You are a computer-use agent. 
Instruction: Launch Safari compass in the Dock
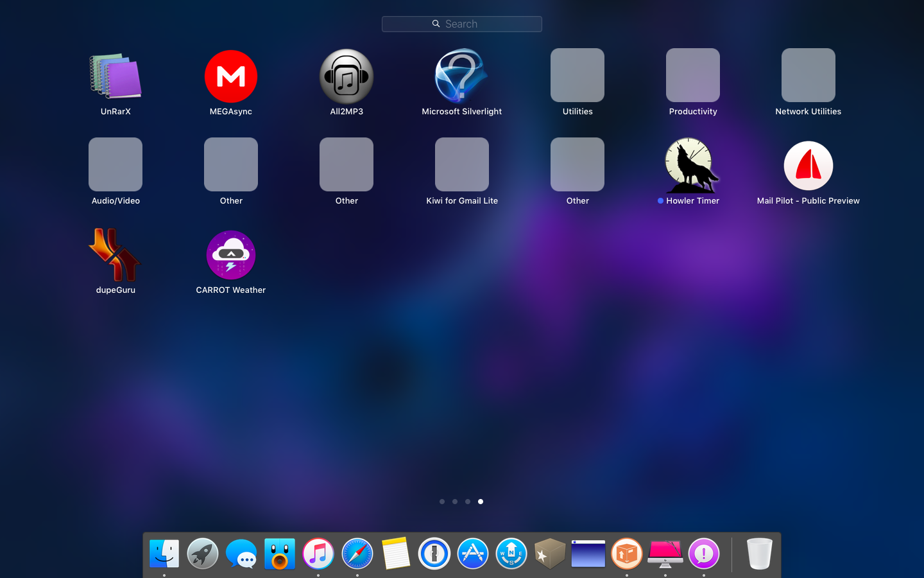(x=357, y=554)
